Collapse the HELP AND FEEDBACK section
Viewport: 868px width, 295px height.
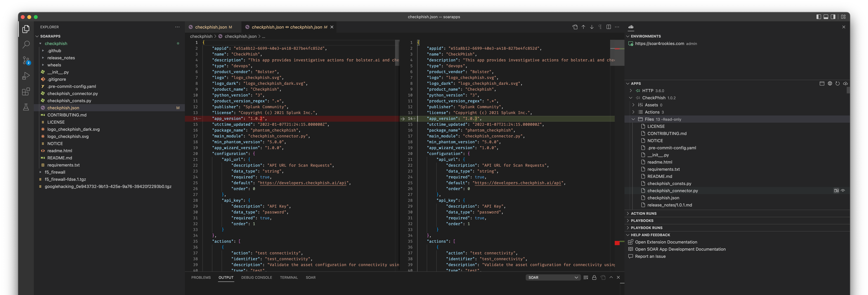pyautogui.click(x=628, y=235)
